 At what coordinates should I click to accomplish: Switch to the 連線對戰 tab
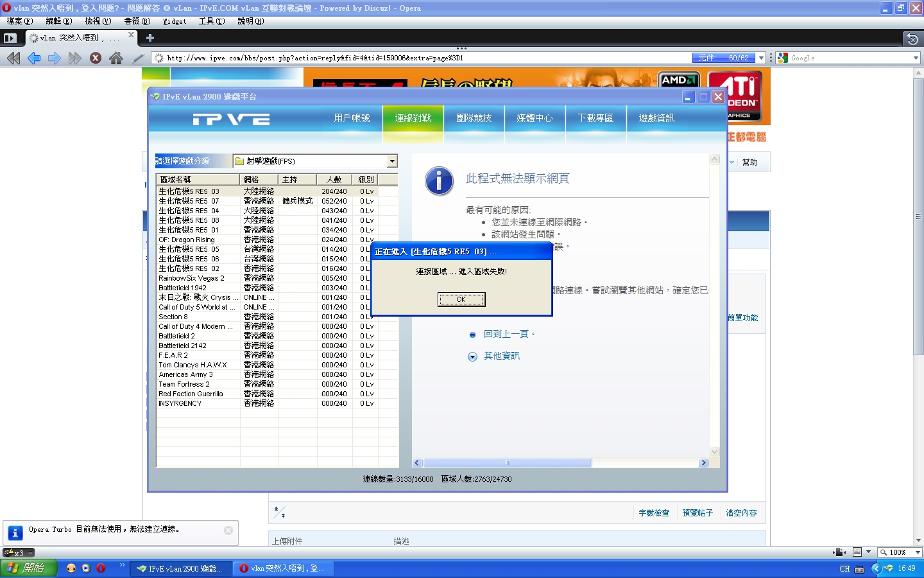413,118
